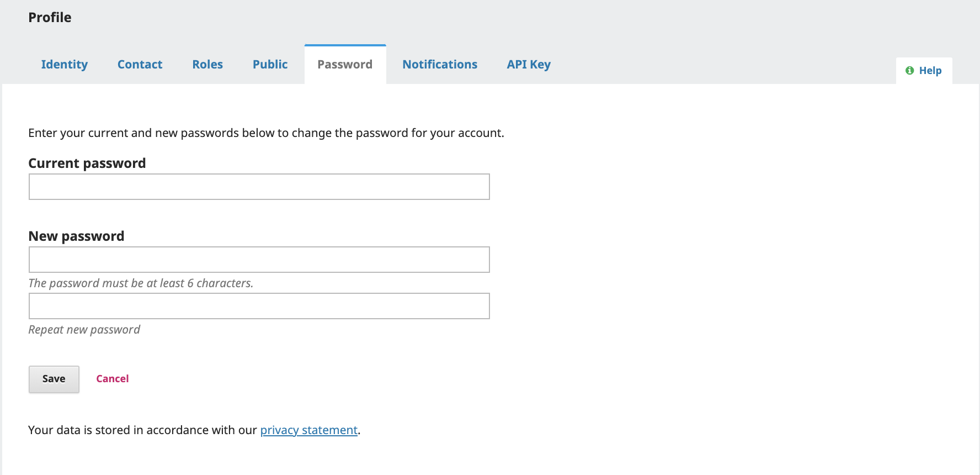This screenshot has height=475, width=980.
Task: Click the green Help info icon
Action: coord(909,71)
